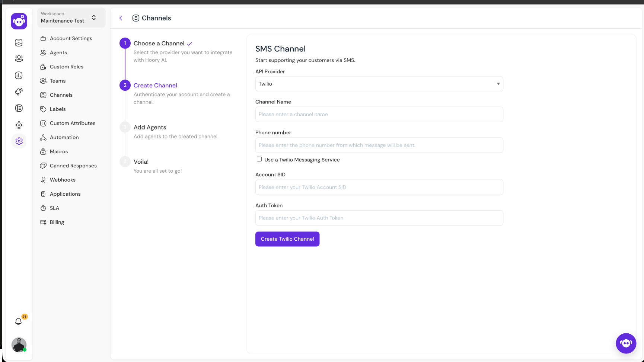The height and width of the screenshot is (362, 644).
Task: Open the settings gear icon in rail
Action: click(x=19, y=141)
